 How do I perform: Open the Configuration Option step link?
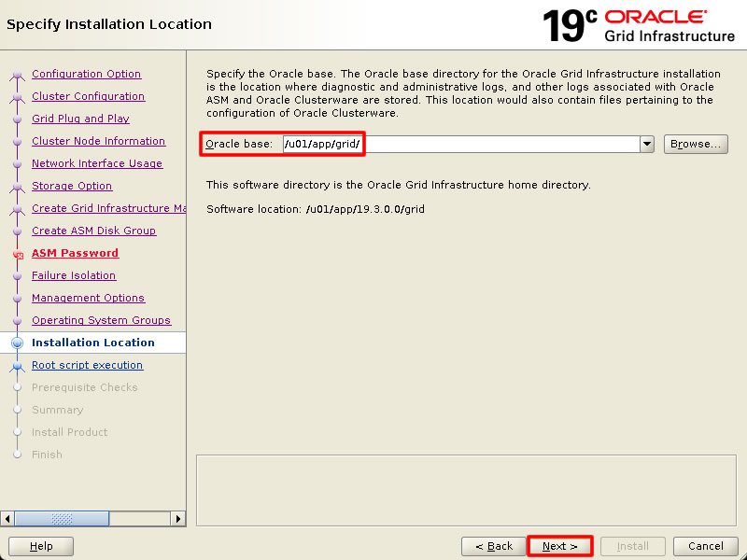[x=86, y=74]
